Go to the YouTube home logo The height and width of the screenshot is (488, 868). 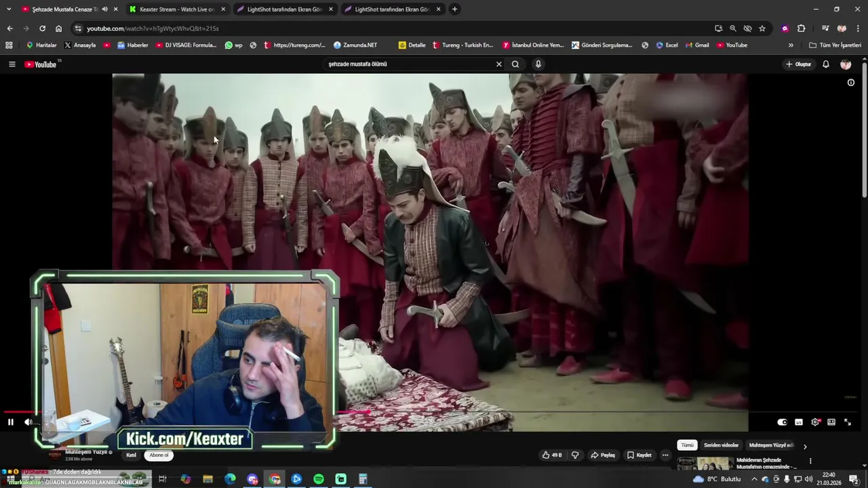click(x=41, y=64)
